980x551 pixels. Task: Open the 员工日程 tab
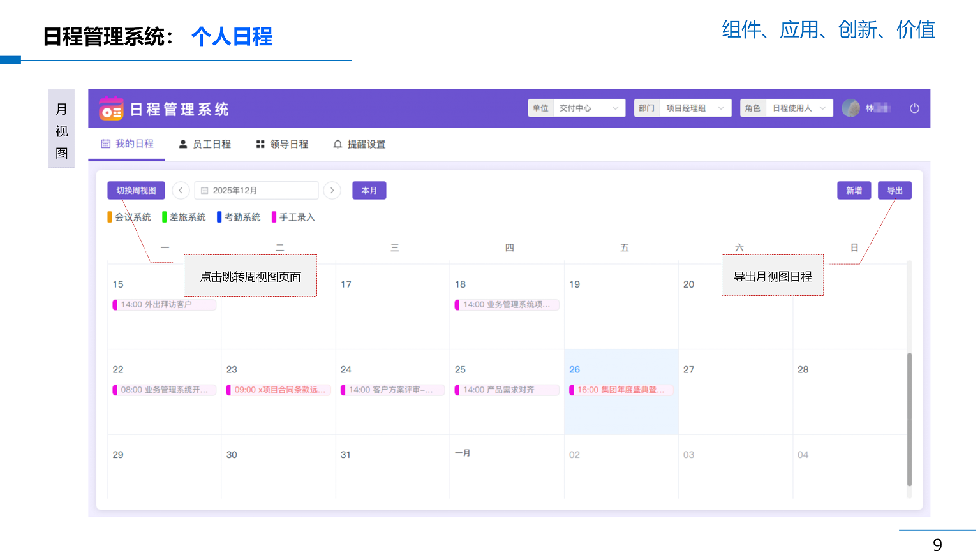click(205, 144)
